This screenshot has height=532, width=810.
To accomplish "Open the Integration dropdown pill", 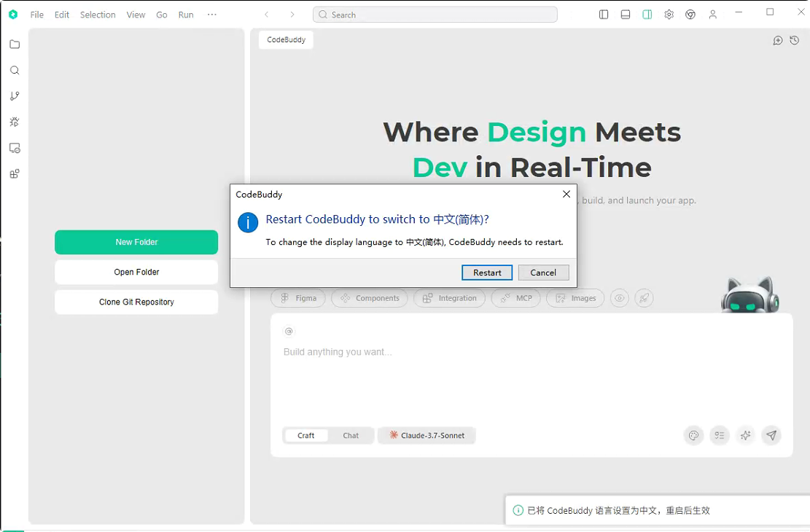I will point(449,298).
